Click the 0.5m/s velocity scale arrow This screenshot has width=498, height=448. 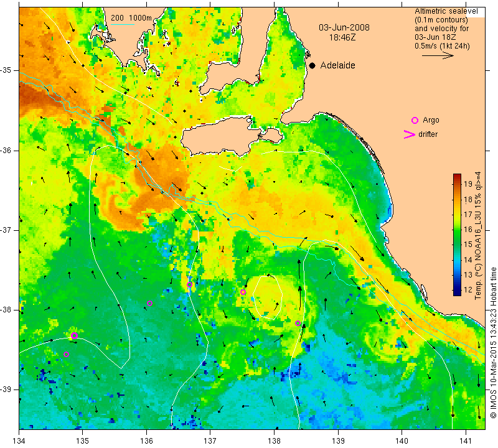point(438,55)
